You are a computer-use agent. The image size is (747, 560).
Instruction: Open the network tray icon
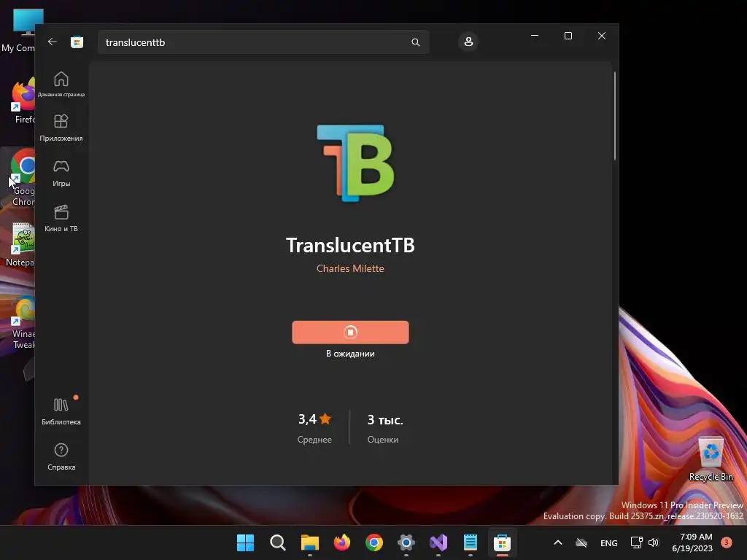coord(636,542)
